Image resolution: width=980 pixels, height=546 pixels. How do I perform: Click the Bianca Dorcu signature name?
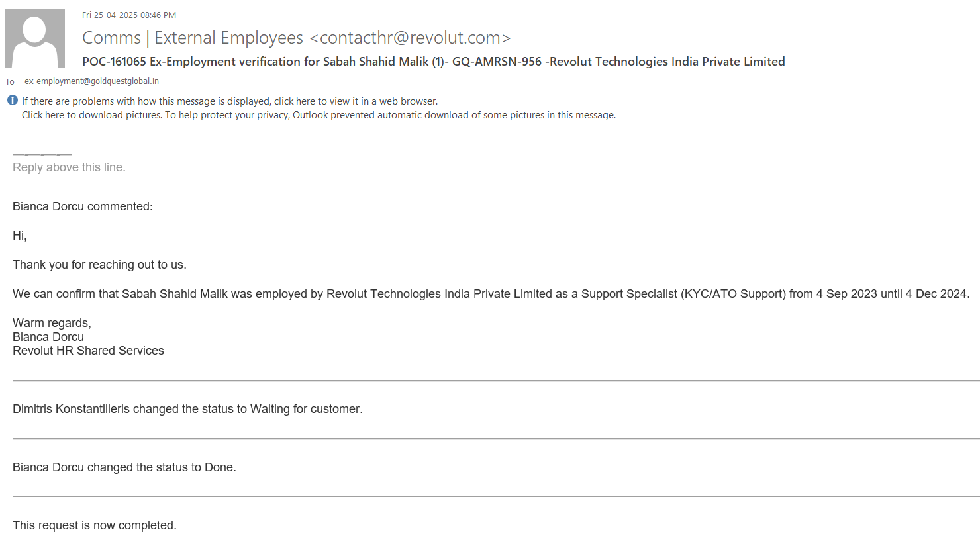click(48, 337)
